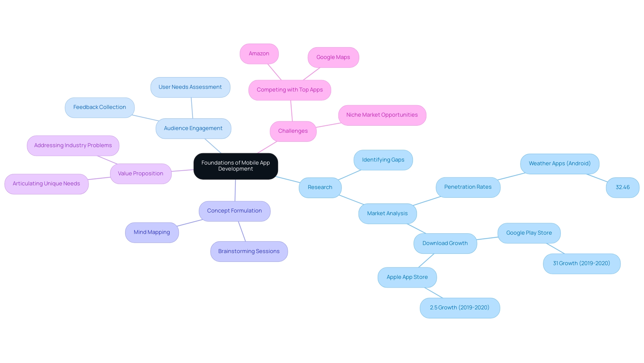
Task: Click the 2.5 Growth 2019-2020 node
Action: click(459, 307)
